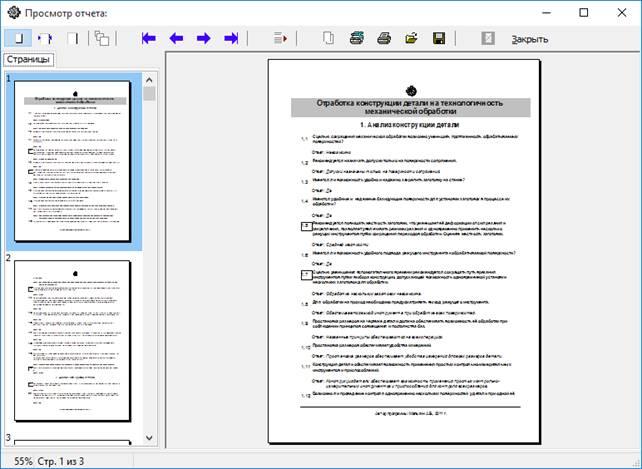Select page 2 thumbnail

[x=74, y=340]
